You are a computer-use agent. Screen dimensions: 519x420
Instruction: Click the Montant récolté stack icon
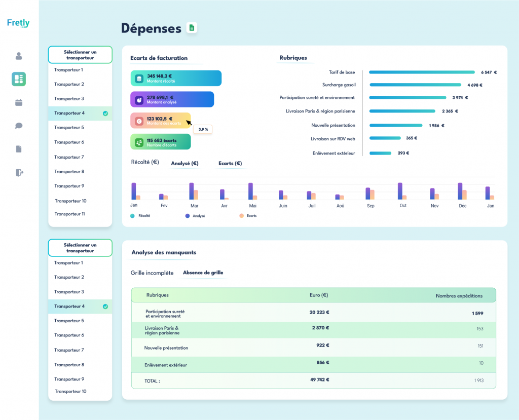139,78
